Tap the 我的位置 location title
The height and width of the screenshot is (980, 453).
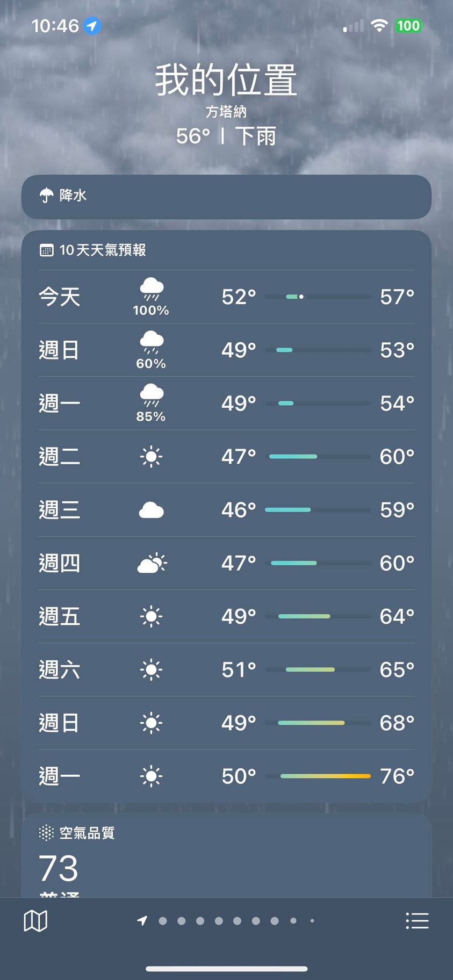tap(226, 81)
